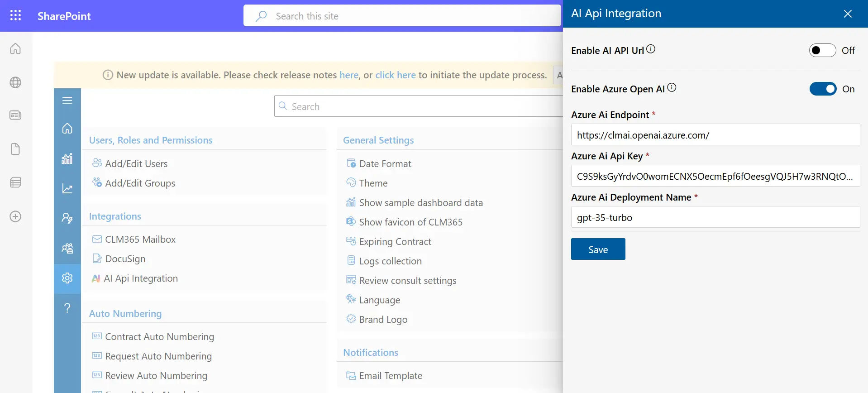
Task: Click the CLM365 Mailbox envelope icon
Action: 97,239
